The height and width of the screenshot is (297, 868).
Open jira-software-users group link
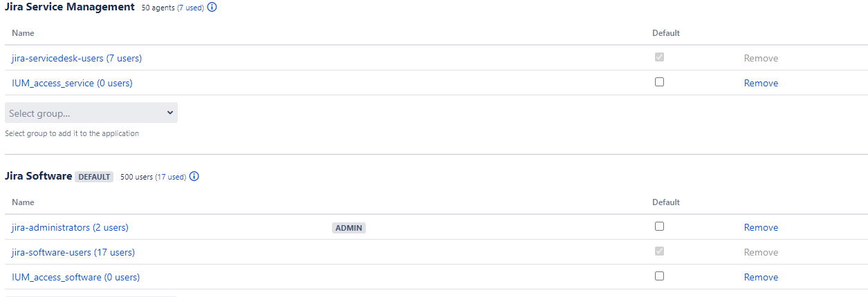[x=73, y=252]
